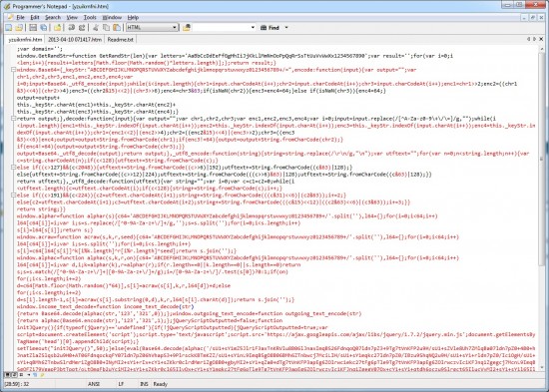Image resolution: width=549 pixels, height=392 pixels.
Task: Collapse fold marker at 'else if((c>191)' line
Action: tap(13, 195)
